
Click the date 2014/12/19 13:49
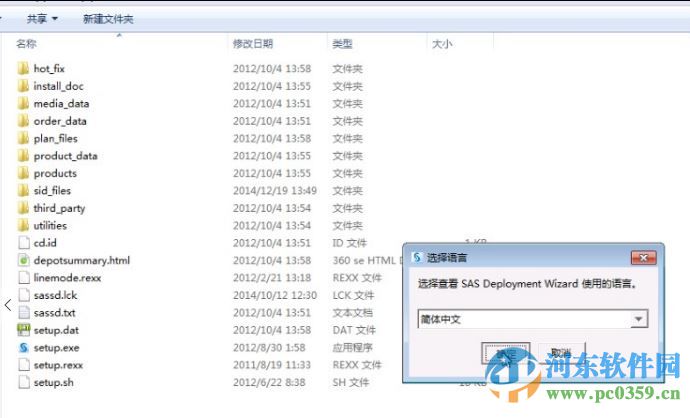coord(275,191)
